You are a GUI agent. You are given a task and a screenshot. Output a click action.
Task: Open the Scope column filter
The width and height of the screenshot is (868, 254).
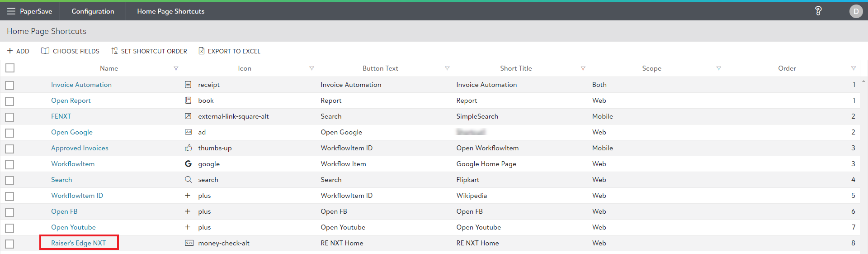click(718, 68)
